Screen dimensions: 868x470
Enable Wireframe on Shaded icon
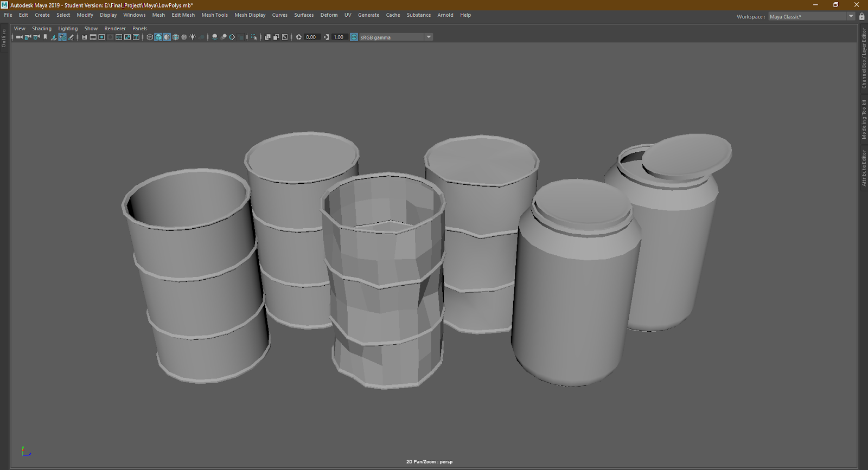[176, 37]
